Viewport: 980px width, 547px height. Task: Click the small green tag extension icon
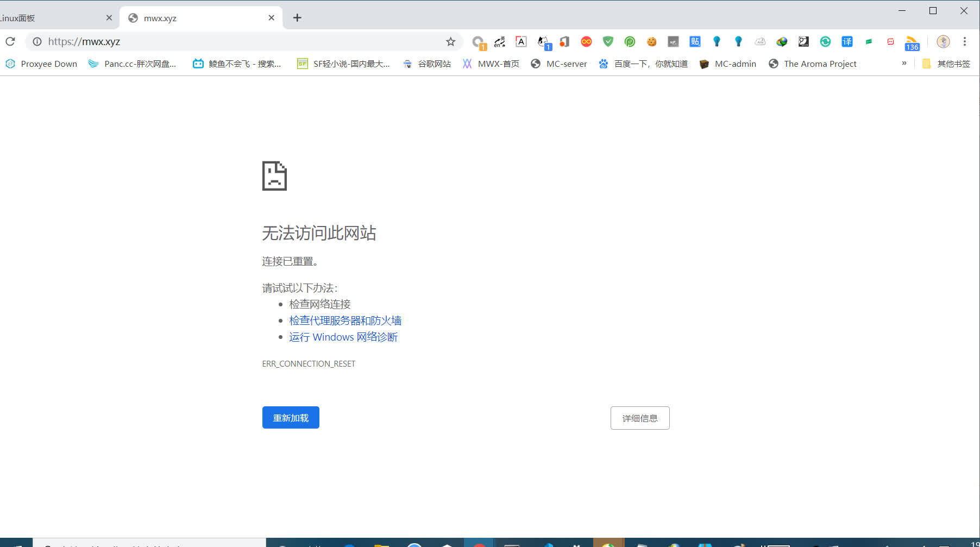click(x=869, y=41)
